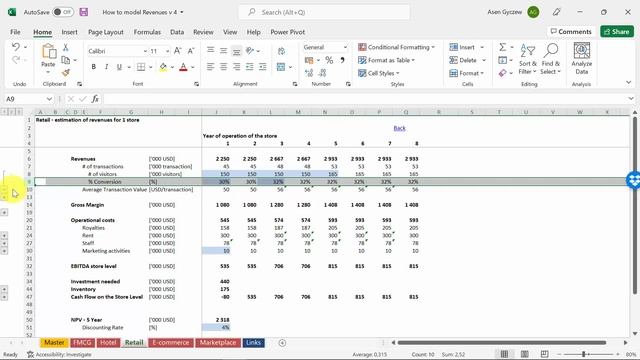
Task: Open the E-commerce sheet tab
Action: [x=171, y=342]
